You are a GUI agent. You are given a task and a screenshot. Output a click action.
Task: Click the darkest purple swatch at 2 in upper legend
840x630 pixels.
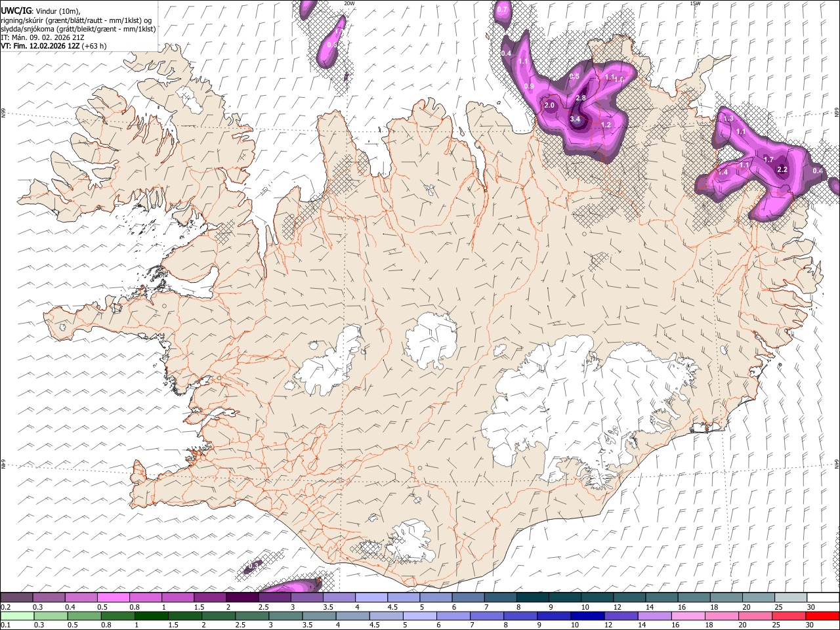tap(242, 597)
